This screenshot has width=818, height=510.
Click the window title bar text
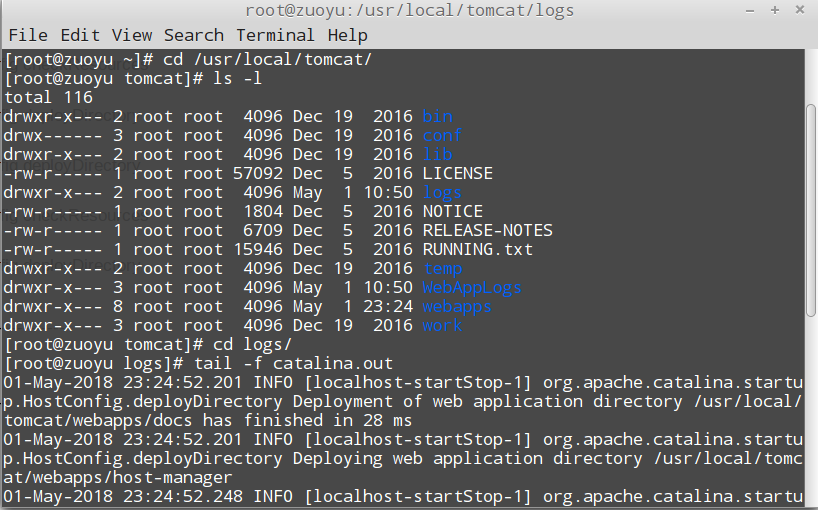(x=409, y=11)
